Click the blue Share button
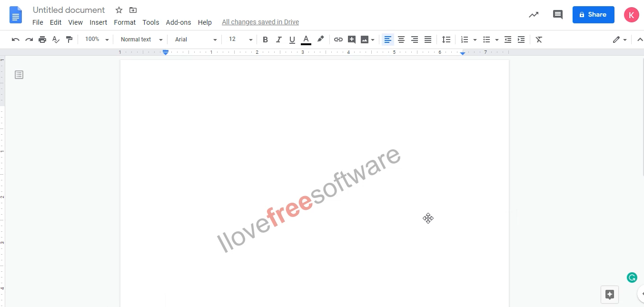Image resolution: width=644 pixels, height=307 pixels. tap(593, 15)
